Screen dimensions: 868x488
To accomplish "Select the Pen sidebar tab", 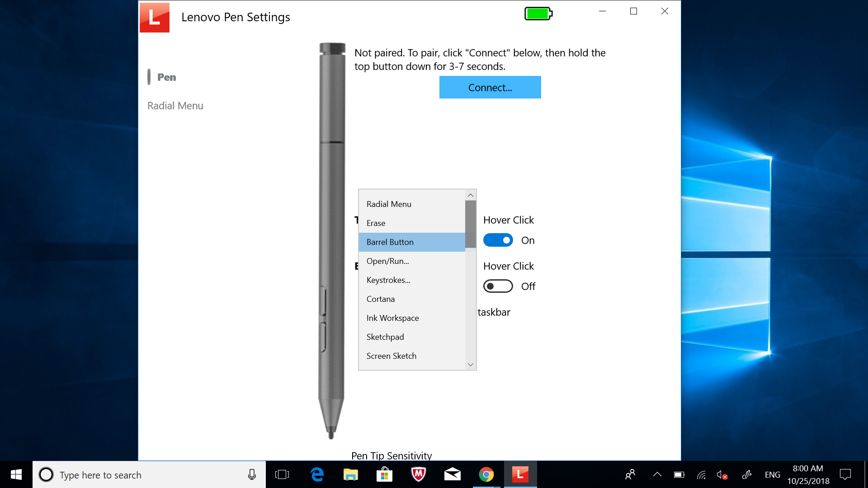I will (x=166, y=77).
